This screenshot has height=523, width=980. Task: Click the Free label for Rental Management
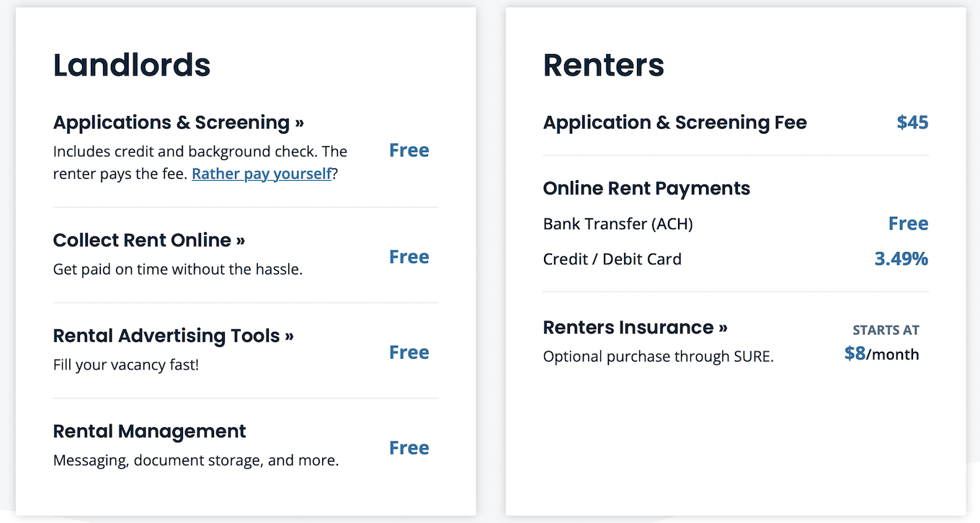(409, 447)
